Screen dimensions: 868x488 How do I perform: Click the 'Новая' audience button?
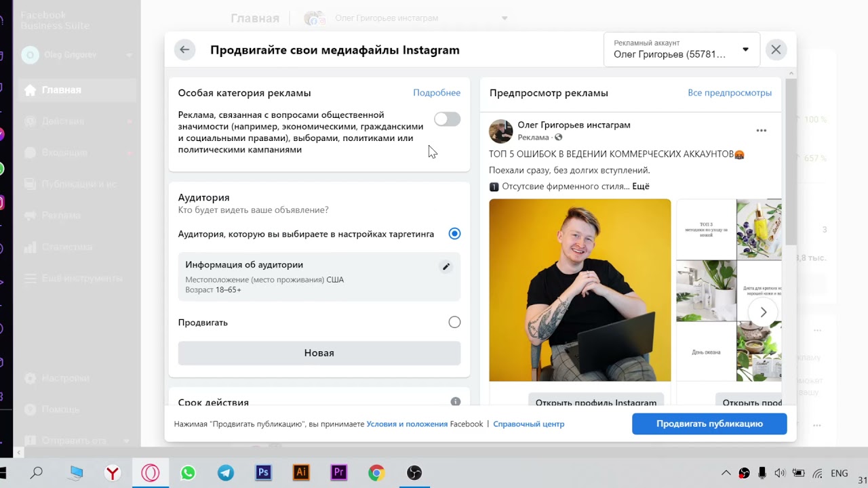(319, 353)
